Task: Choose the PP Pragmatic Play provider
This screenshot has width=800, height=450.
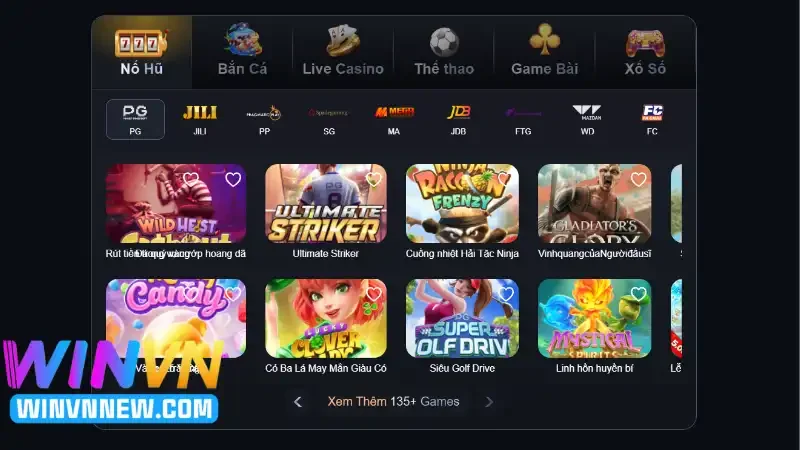Action: [264, 119]
